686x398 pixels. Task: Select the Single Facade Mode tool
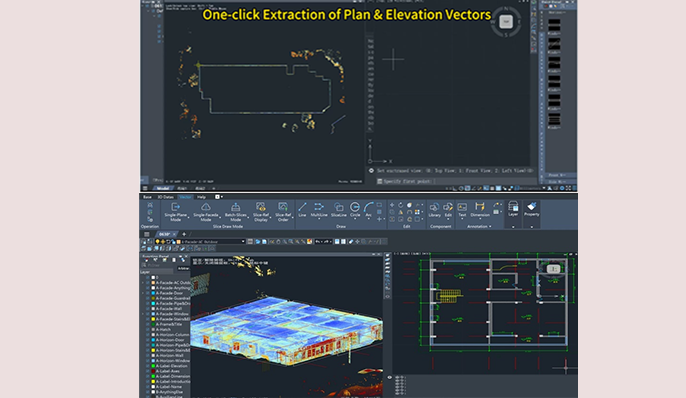click(206, 212)
